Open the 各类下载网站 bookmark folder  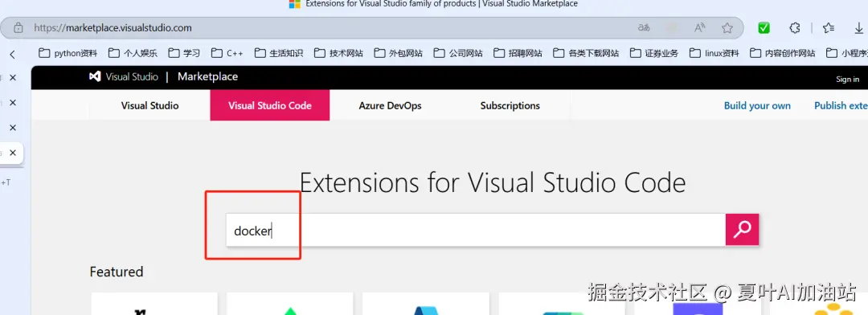point(586,53)
